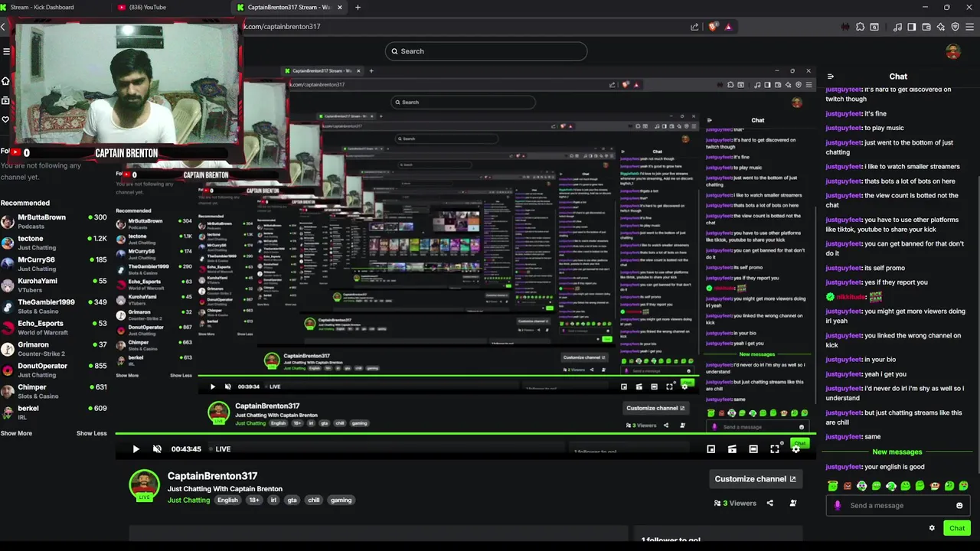Open a new browser tab with plus
Image resolution: width=980 pixels, height=551 pixels.
(358, 7)
